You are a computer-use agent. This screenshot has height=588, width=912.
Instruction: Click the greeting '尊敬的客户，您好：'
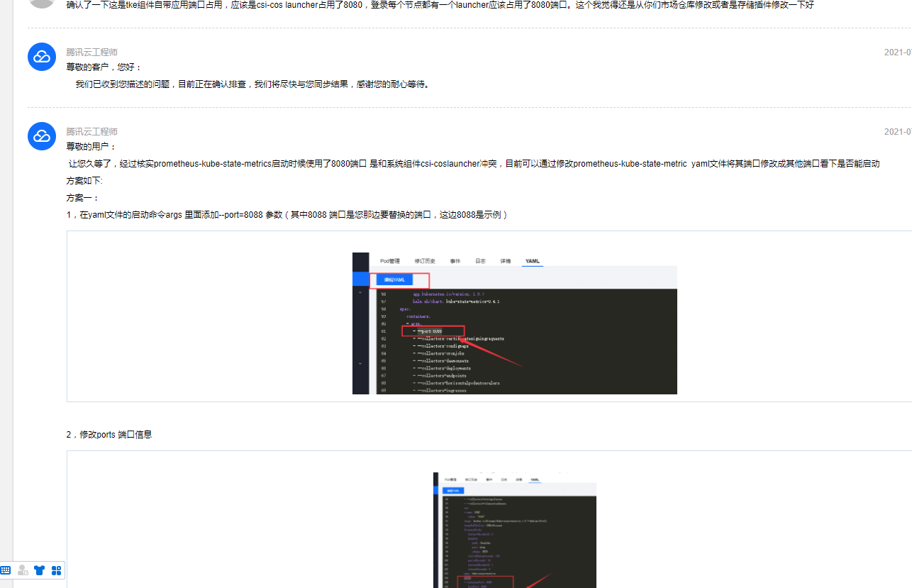104,67
